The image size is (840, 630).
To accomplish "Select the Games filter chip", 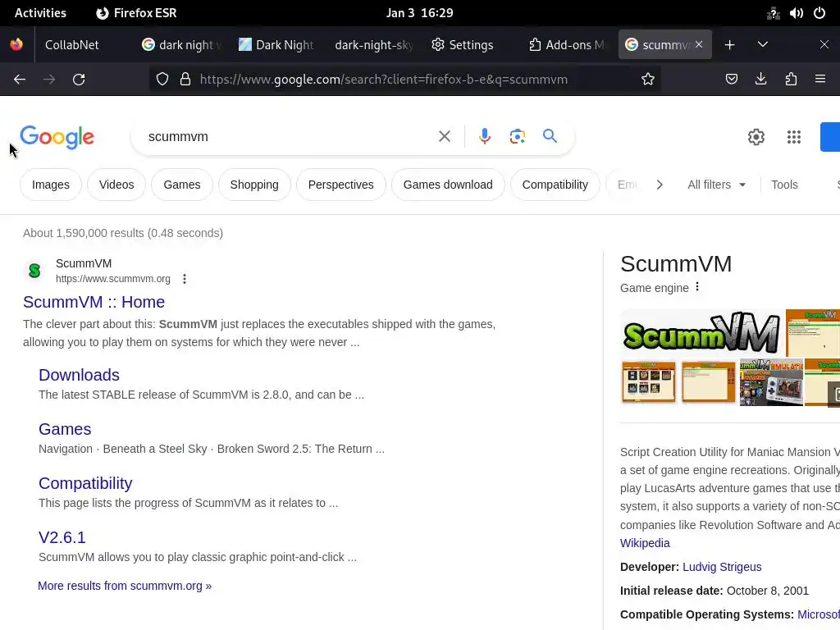I will pyautogui.click(x=182, y=185).
